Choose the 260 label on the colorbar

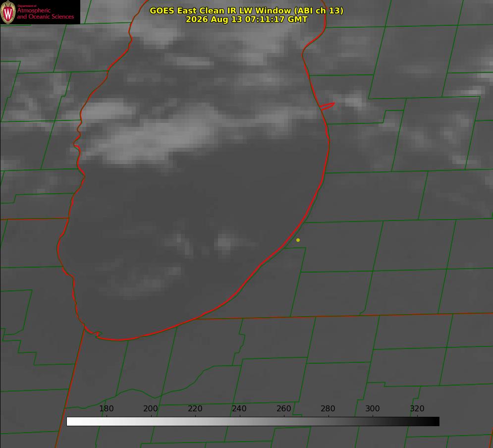point(283,408)
